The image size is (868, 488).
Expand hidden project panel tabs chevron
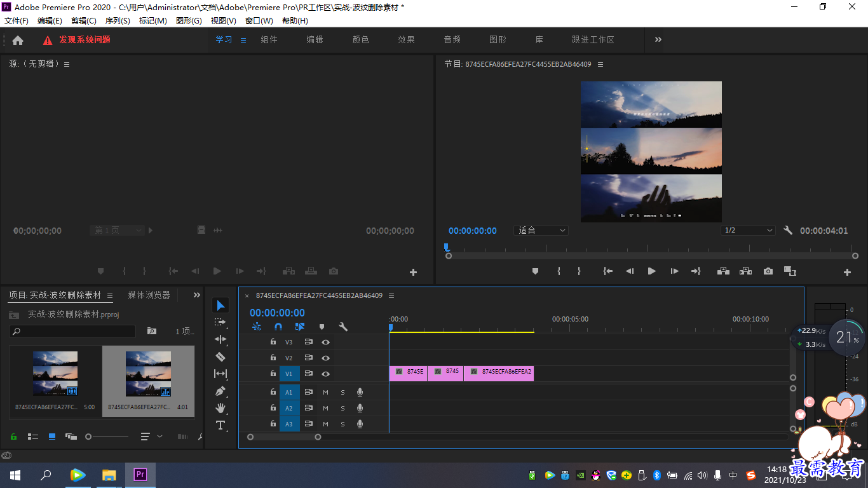point(197,295)
